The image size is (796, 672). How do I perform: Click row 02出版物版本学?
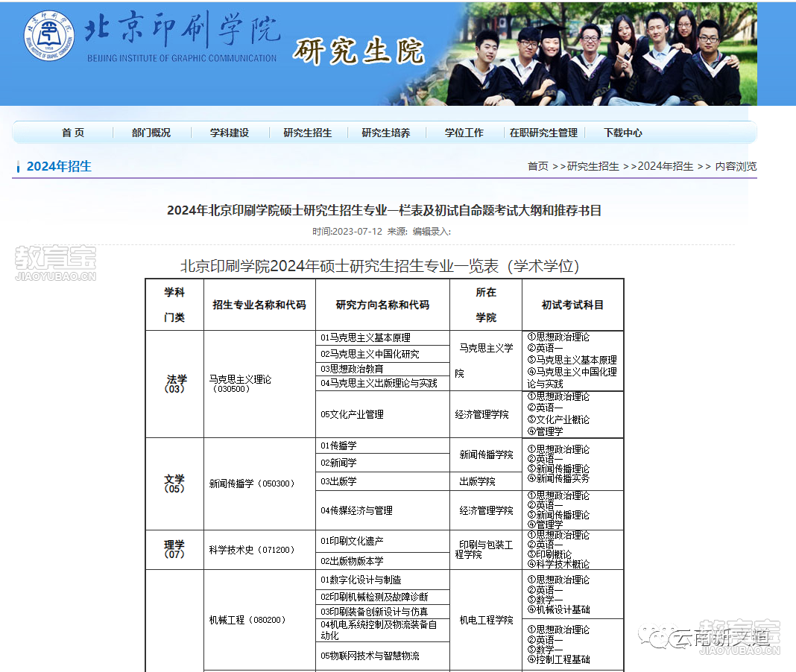click(382, 561)
